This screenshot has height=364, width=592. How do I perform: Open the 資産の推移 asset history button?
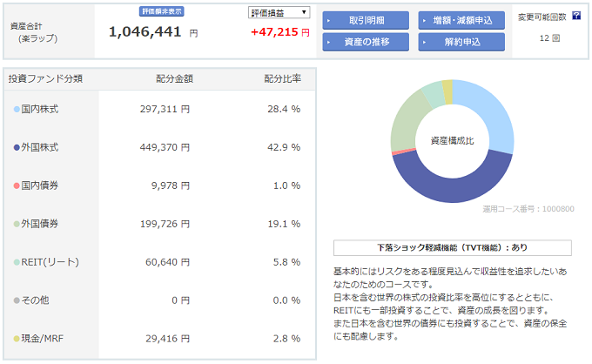pyautogui.click(x=366, y=42)
